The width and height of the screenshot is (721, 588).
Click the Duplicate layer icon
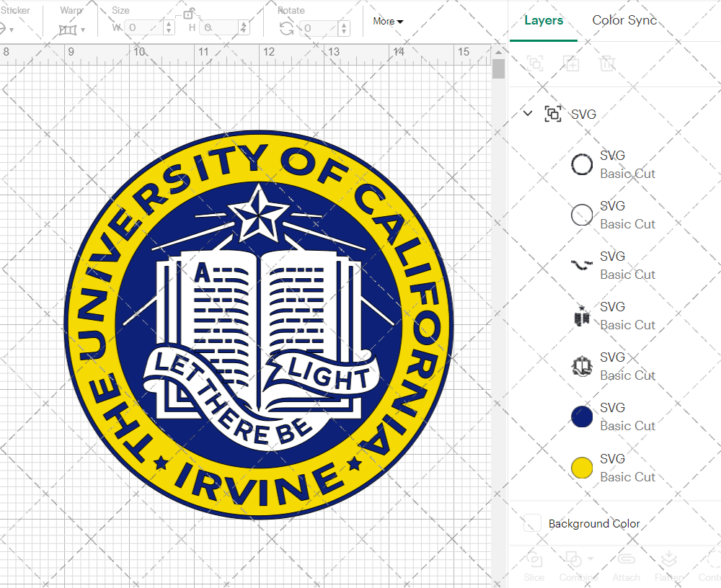[572, 63]
